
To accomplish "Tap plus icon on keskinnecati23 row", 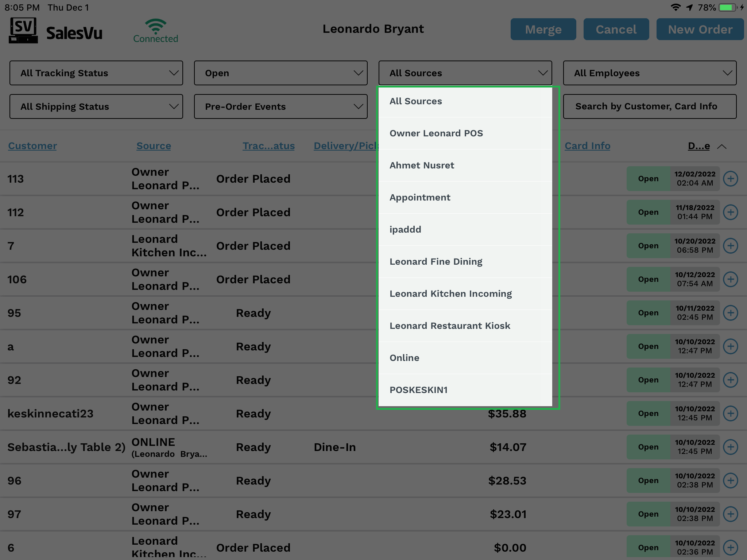I will coord(731,413).
